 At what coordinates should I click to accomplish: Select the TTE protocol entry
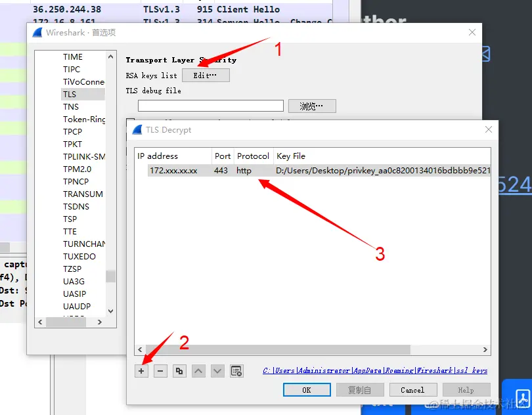pos(70,231)
